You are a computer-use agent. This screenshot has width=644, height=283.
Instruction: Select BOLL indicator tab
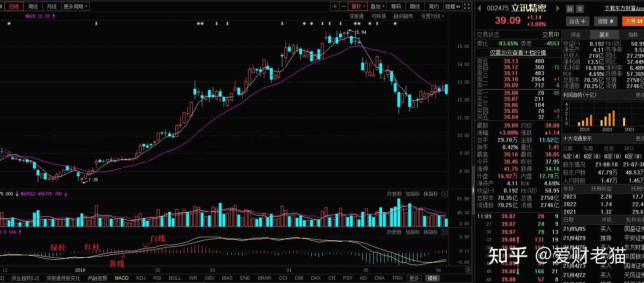point(175,278)
